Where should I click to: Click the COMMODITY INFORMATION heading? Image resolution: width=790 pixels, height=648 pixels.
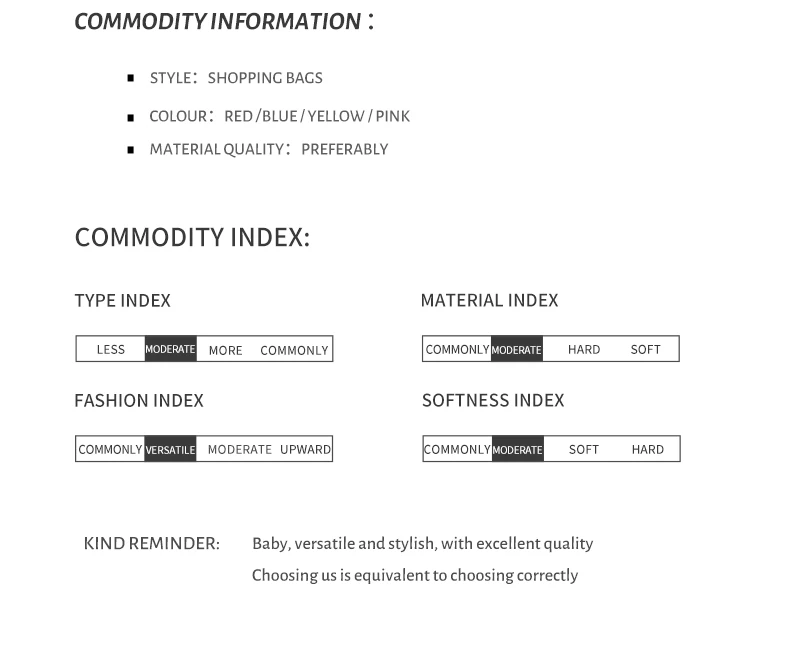[x=218, y=21]
